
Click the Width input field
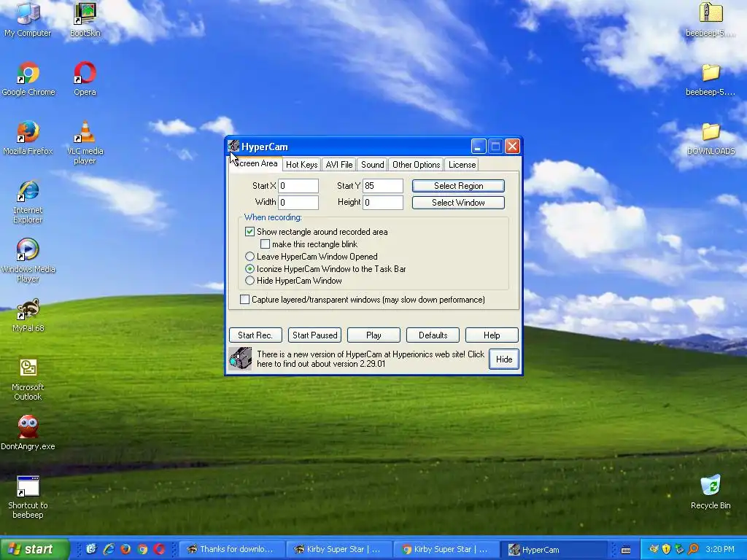click(298, 203)
